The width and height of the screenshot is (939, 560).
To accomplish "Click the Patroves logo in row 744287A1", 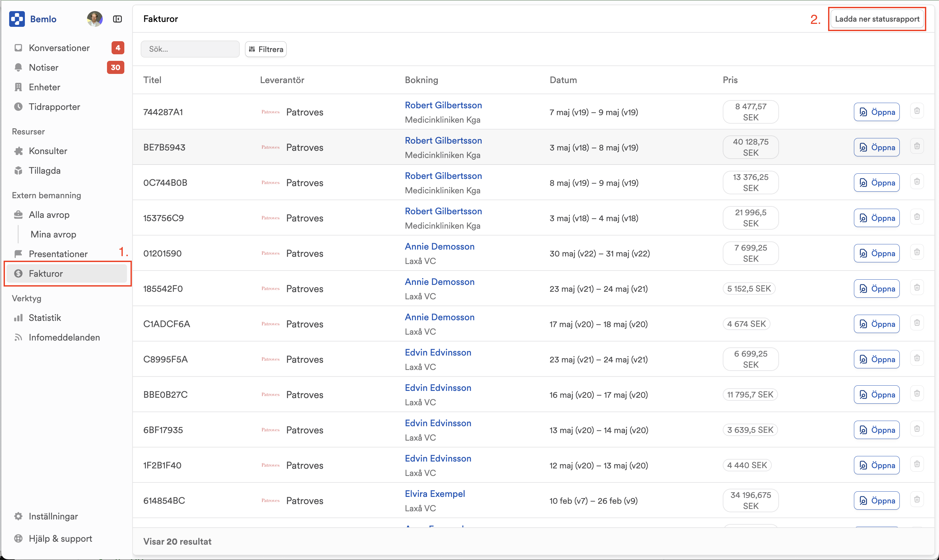I will click(271, 112).
